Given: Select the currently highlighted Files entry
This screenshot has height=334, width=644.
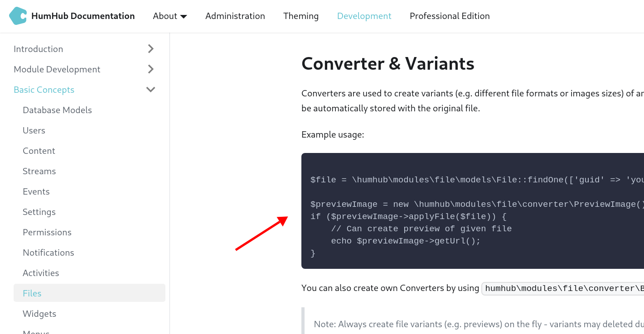Looking at the screenshot, I should coord(32,293).
